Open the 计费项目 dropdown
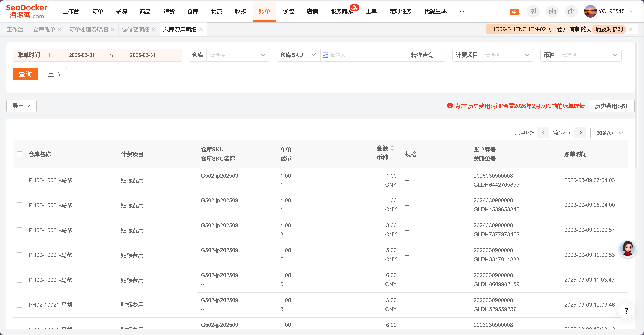 click(507, 55)
